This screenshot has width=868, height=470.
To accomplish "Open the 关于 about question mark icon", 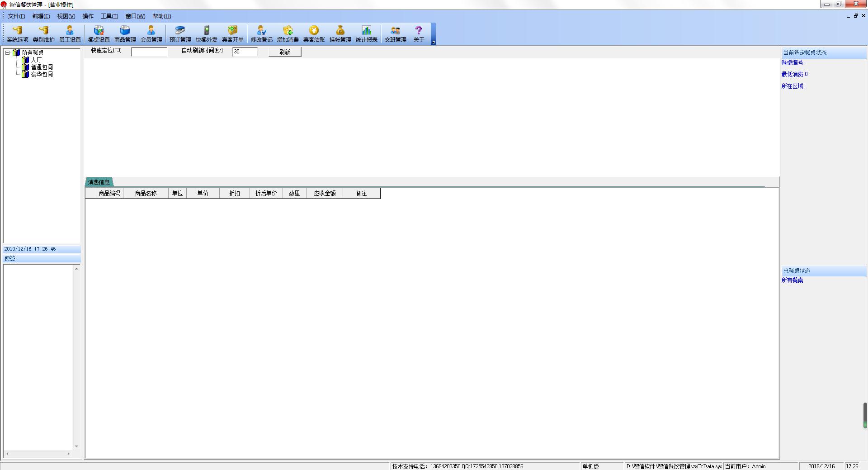I will click(x=419, y=33).
